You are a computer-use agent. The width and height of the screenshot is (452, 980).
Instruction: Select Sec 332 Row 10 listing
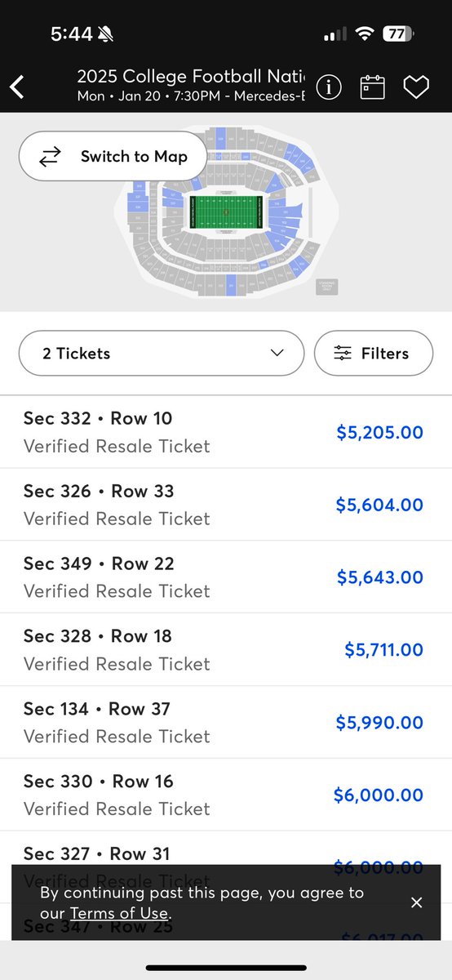pyautogui.click(x=226, y=432)
